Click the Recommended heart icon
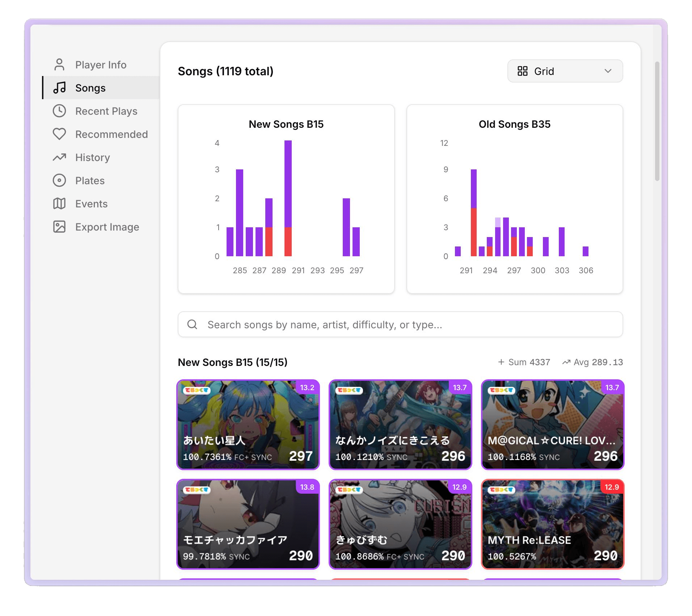 coord(59,134)
